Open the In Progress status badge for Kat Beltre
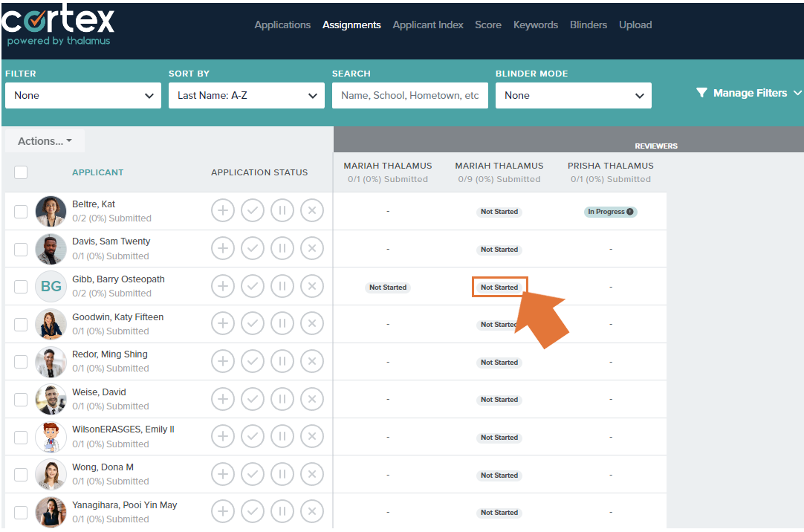Image resolution: width=804 pixels, height=532 pixels. (610, 211)
